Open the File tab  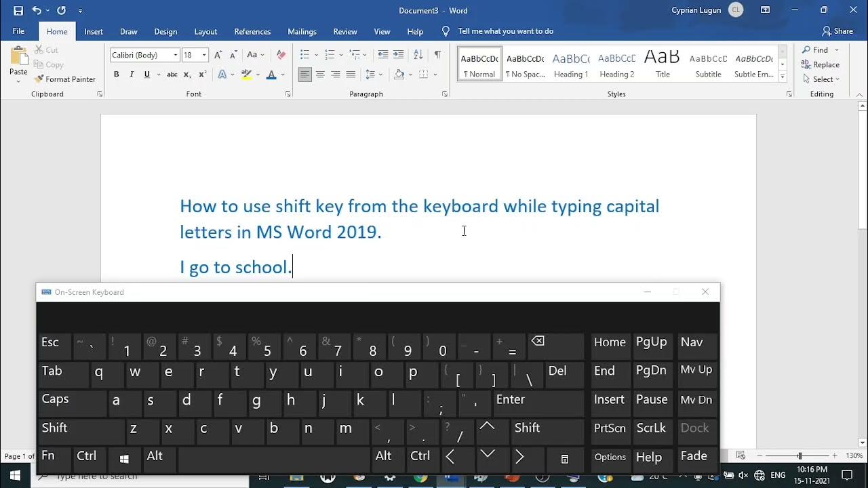pos(18,31)
